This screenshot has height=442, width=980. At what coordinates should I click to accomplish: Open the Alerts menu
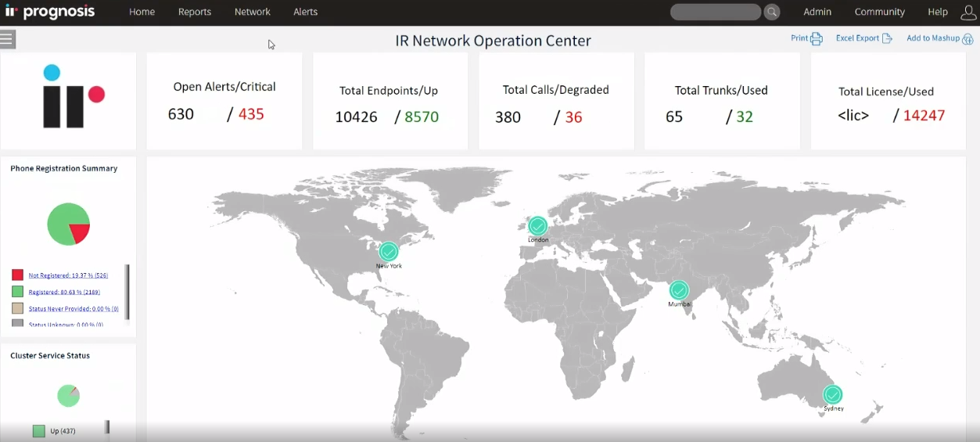tap(305, 12)
